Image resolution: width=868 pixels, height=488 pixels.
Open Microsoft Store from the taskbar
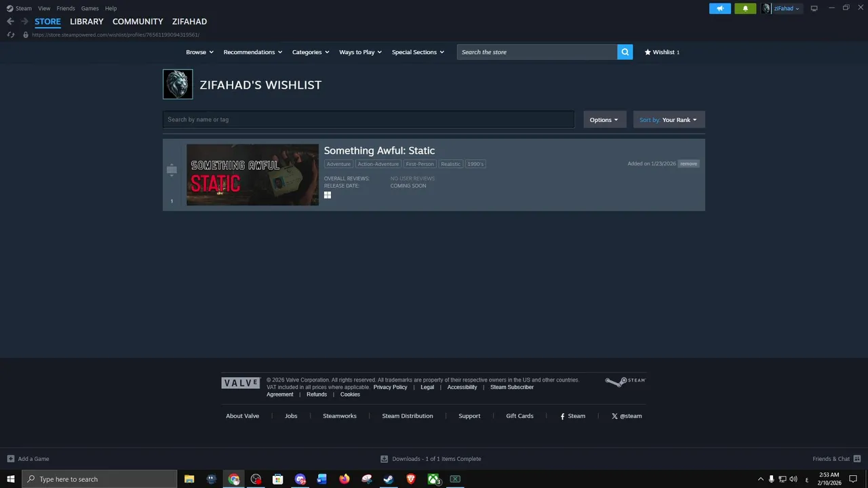pos(278,479)
